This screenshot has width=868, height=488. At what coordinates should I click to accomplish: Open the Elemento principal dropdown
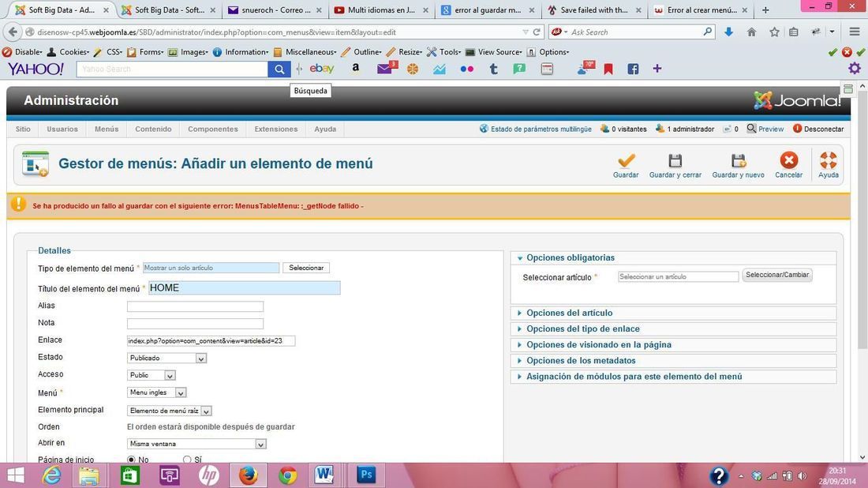170,411
